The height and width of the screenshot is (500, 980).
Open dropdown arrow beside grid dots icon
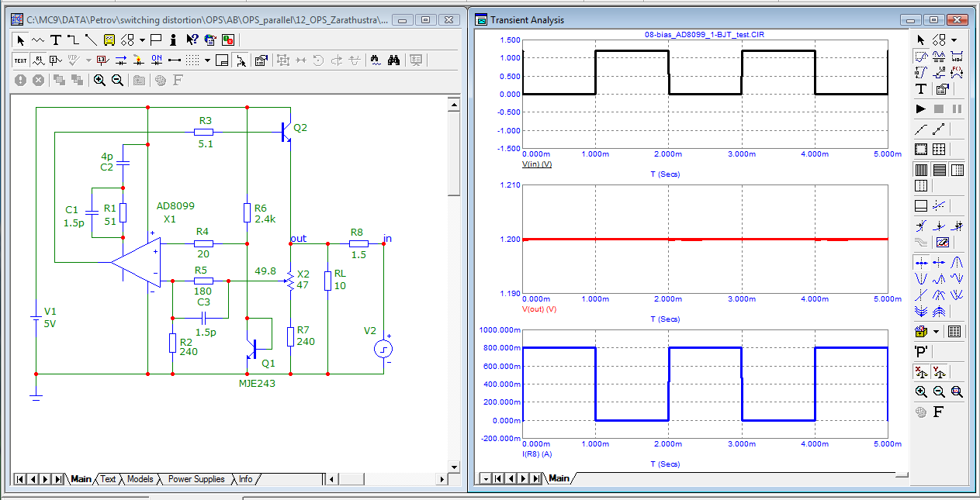click(x=207, y=60)
